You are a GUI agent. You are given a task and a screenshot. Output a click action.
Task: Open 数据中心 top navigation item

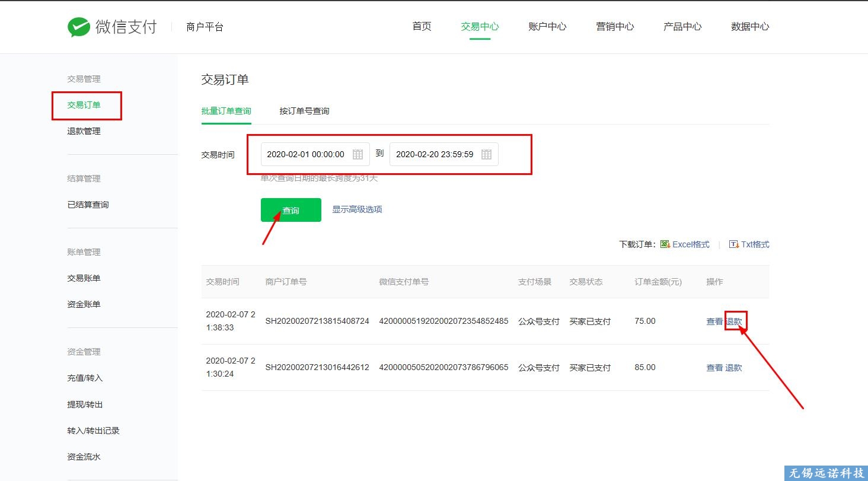pyautogui.click(x=750, y=27)
